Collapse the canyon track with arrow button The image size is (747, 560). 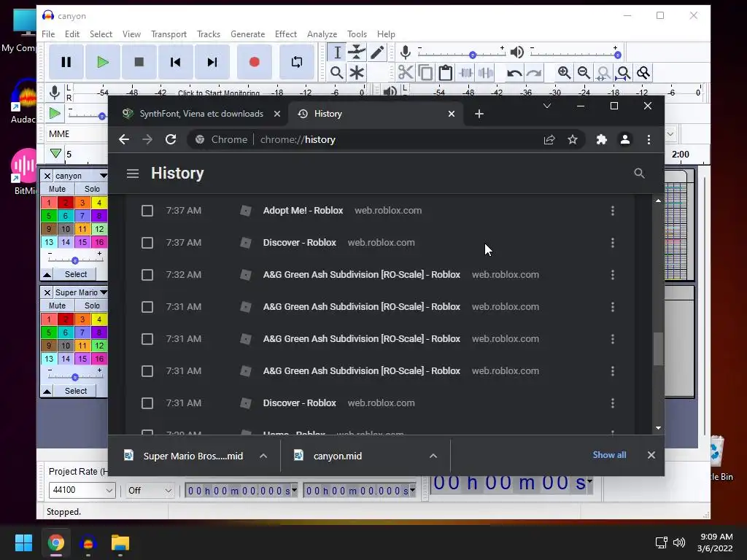coord(47,274)
